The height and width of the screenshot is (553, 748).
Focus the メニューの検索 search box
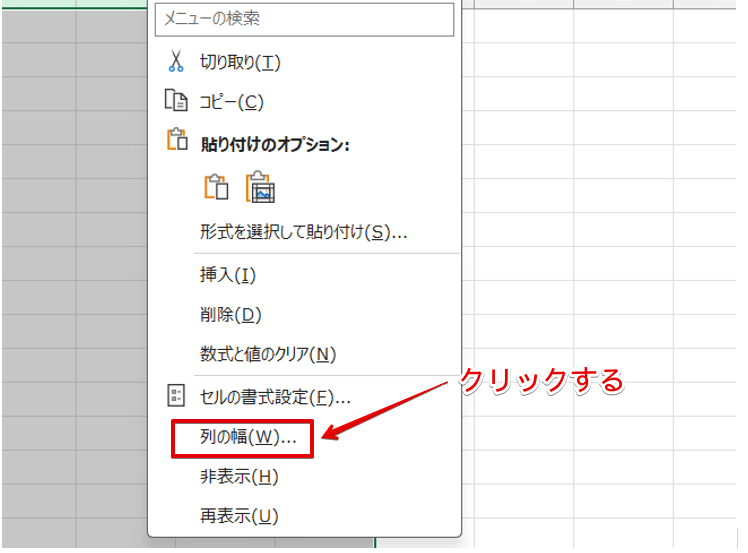(x=304, y=19)
